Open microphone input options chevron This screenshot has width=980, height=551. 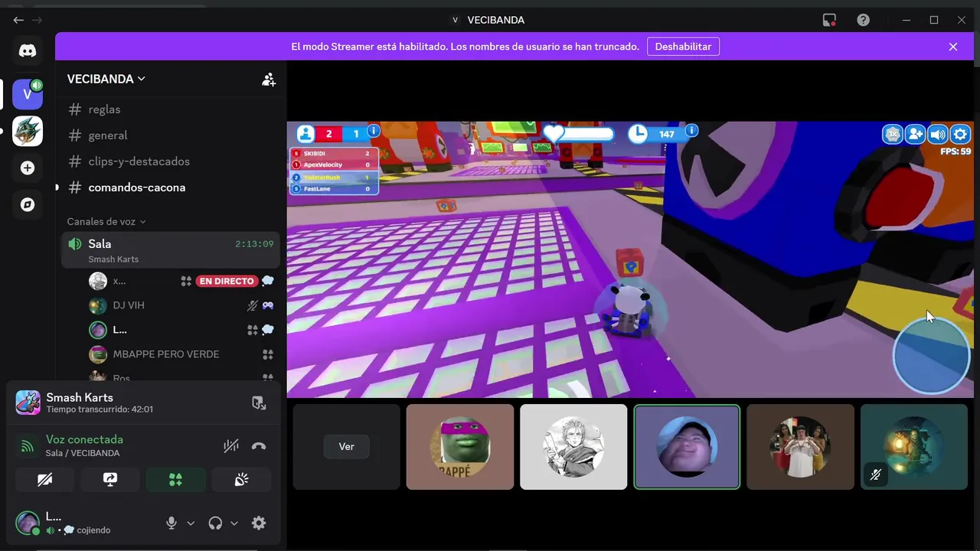point(191,523)
